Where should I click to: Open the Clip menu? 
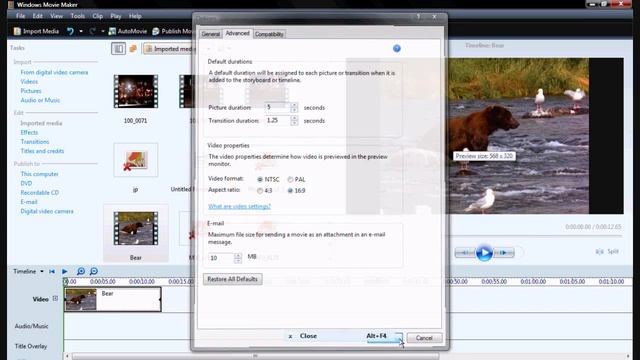[98, 16]
